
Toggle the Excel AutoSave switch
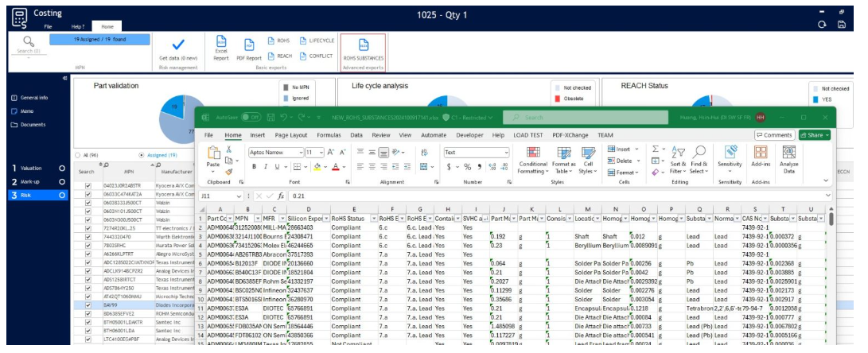tap(253, 117)
